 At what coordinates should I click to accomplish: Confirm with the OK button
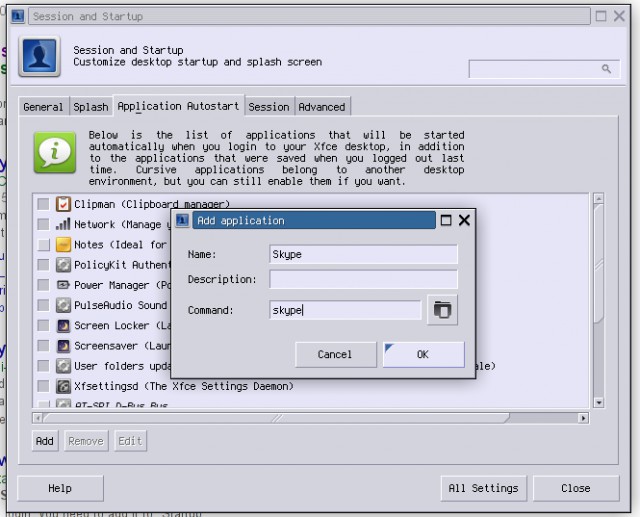(423, 355)
